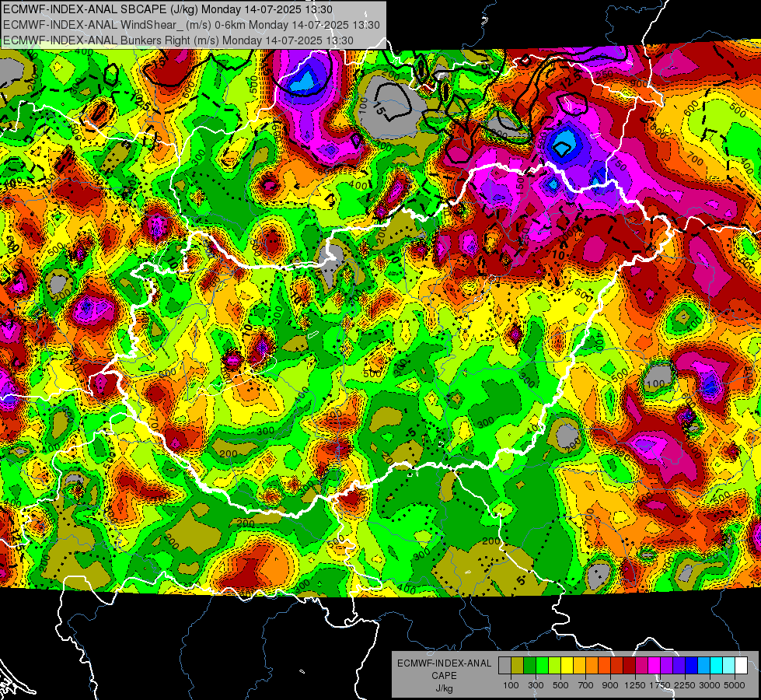Image resolution: width=761 pixels, height=700 pixels.
Task: Select the 300 tick label in legend
Action: [x=536, y=685]
